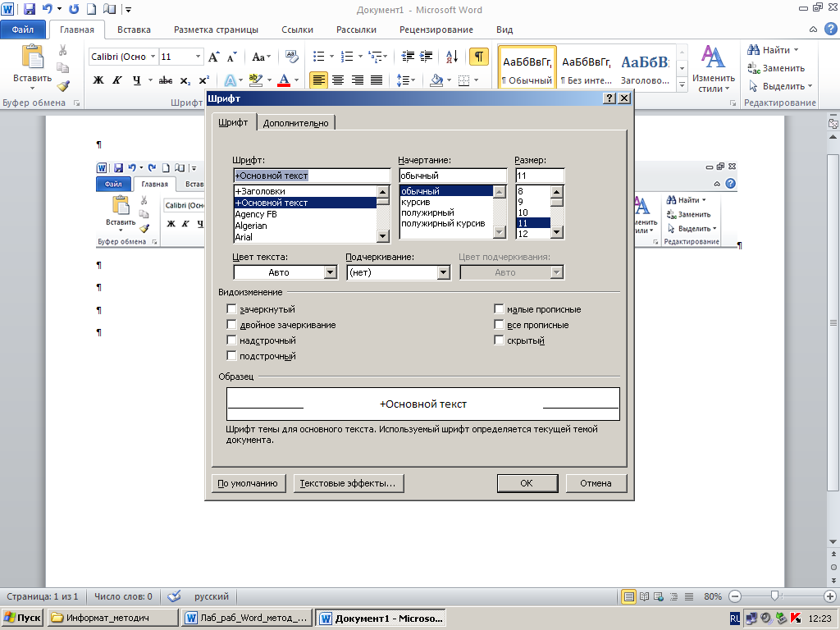
Task: Switch to the Рецензирование tab
Action: [x=436, y=30]
